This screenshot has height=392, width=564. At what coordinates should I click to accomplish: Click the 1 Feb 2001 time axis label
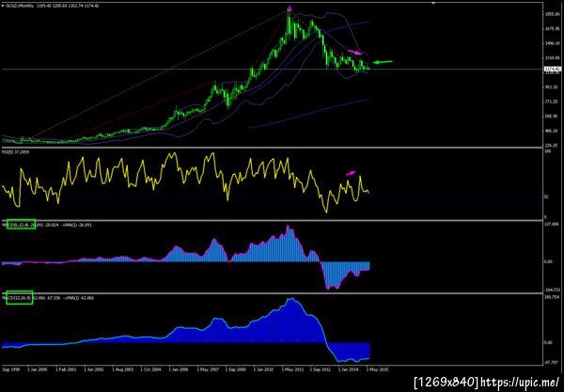click(x=67, y=369)
